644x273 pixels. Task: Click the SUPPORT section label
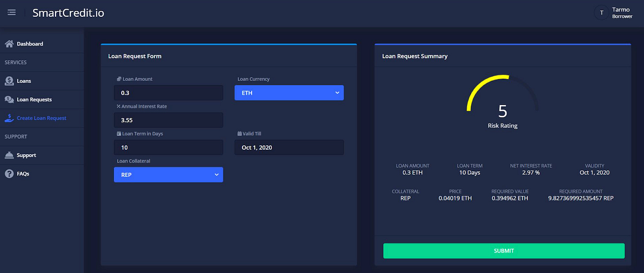click(x=16, y=136)
